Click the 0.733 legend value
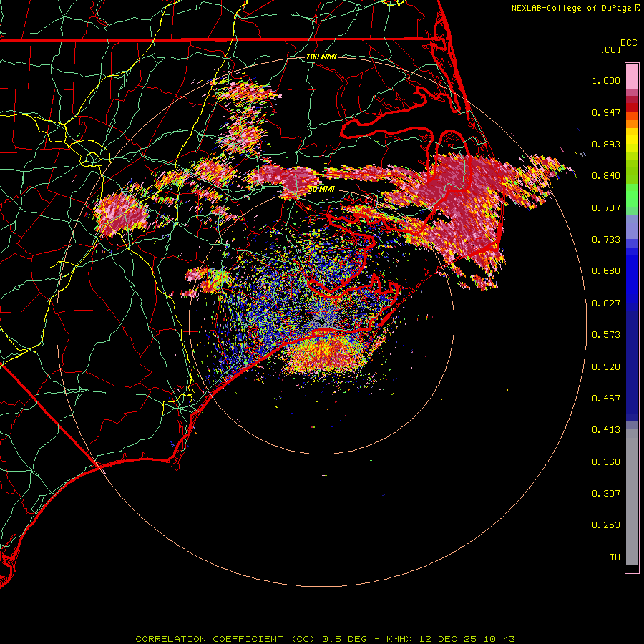Screen dimensions: 644x644 click(606, 240)
